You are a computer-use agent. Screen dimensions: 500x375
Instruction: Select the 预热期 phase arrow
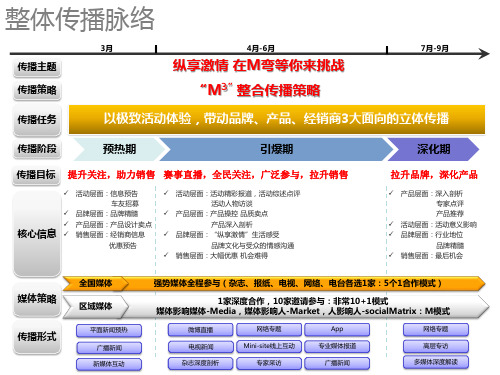[x=119, y=149]
